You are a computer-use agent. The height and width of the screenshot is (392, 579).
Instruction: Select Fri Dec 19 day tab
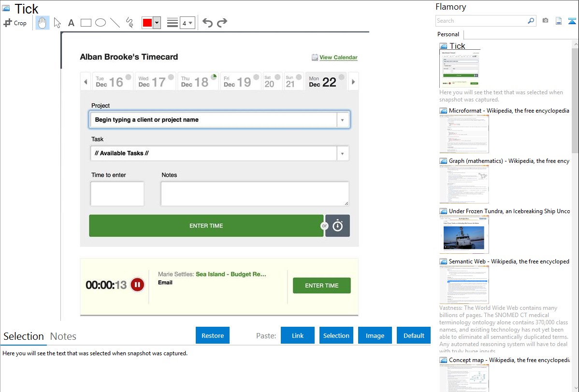click(x=240, y=81)
